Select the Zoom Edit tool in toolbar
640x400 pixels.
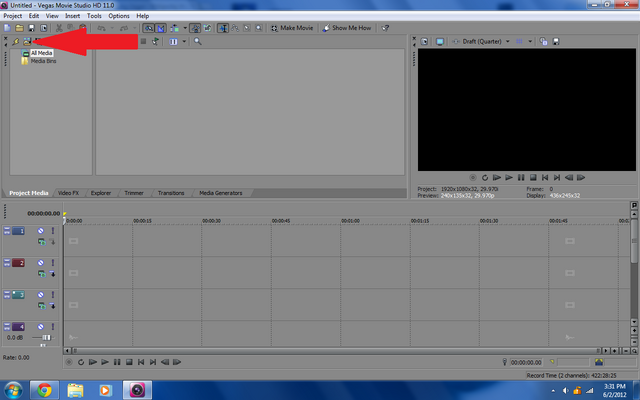coord(259,28)
